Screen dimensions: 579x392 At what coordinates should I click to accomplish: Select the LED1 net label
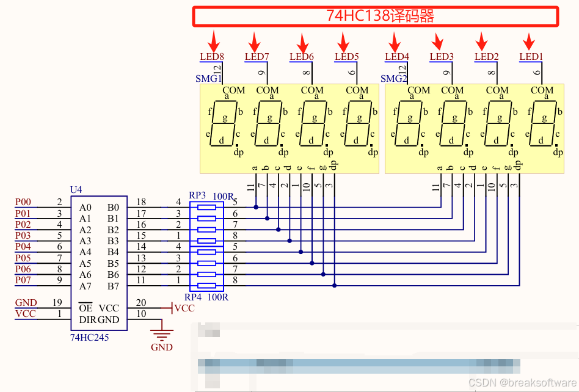point(531,56)
